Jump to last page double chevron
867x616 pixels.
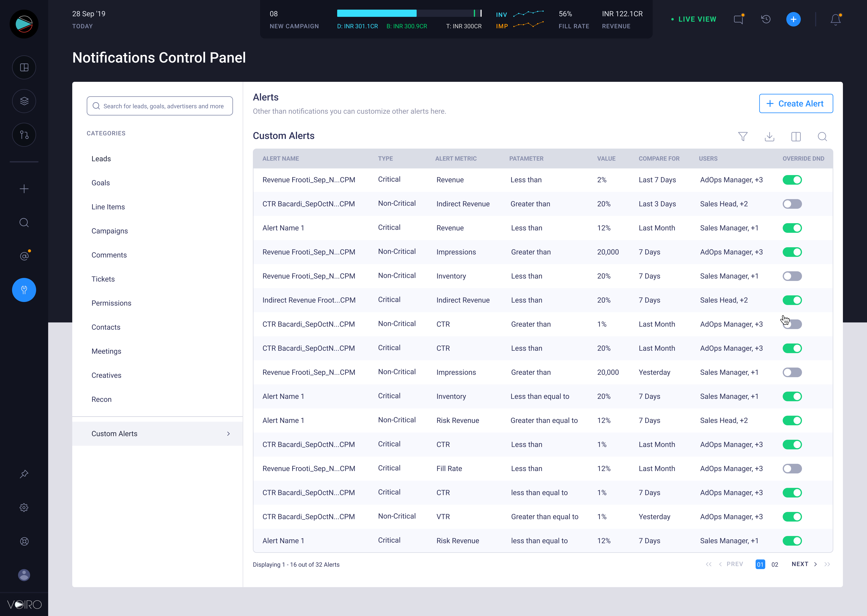pyautogui.click(x=827, y=564)
